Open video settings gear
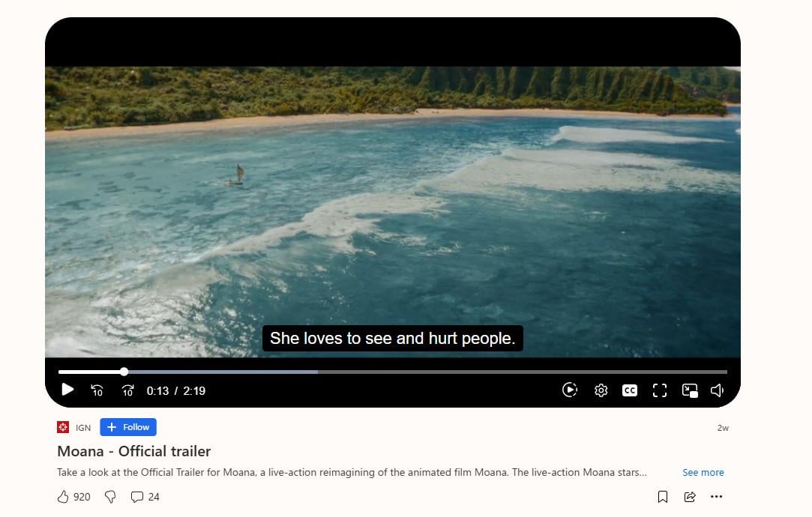This screenshot has height=517, width=812. (601, 390)
